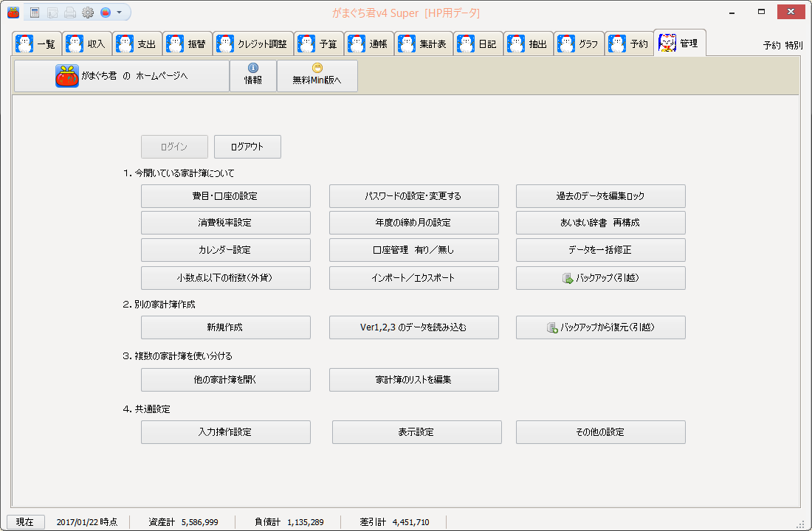812x531 pixels.
Task: Click the greyed ログイン button
Action: pyautogui.click(x=174, y=147)
